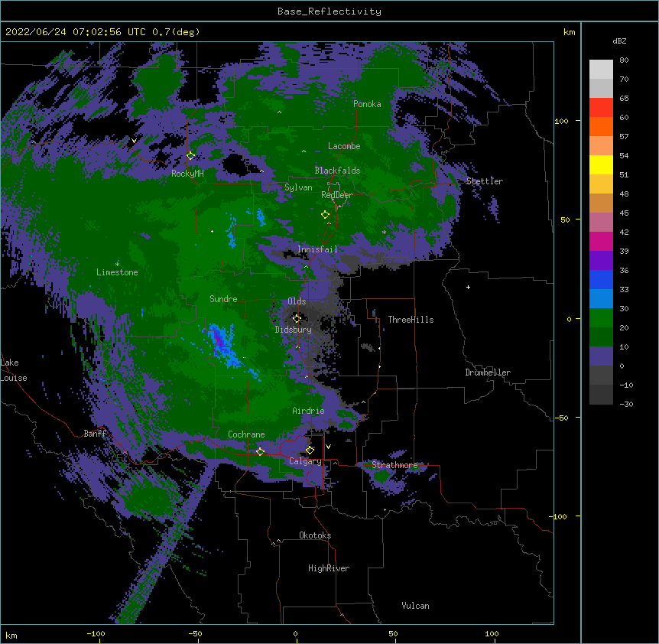The height and width of the screenshot is (644, 659).
Task: Select the bright yellow 51–54 dBZ swatch
Action: click(x=601, y=164)
